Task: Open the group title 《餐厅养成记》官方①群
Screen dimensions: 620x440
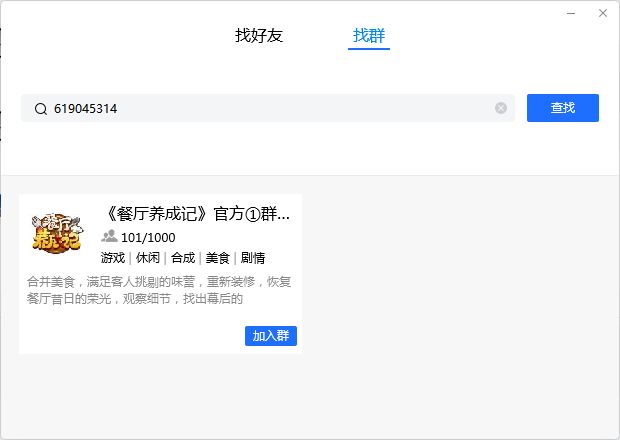Action: pos(197,214)
